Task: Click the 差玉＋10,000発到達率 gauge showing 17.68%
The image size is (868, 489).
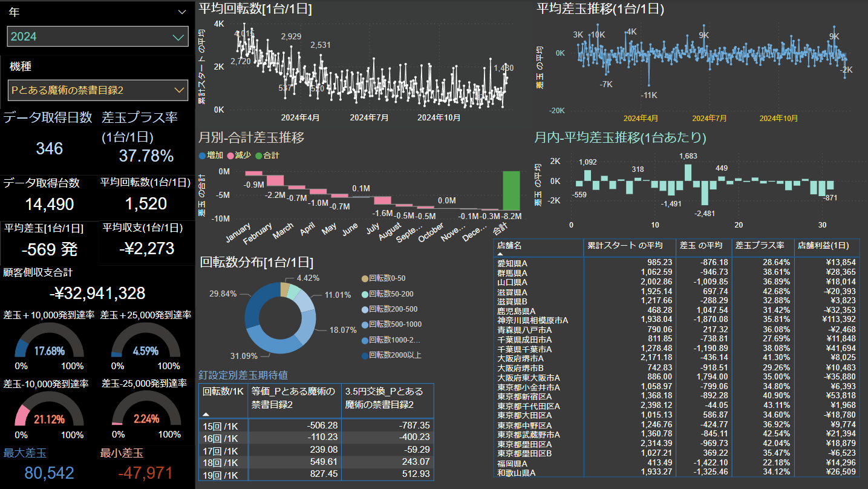Action: coord(48,345)
